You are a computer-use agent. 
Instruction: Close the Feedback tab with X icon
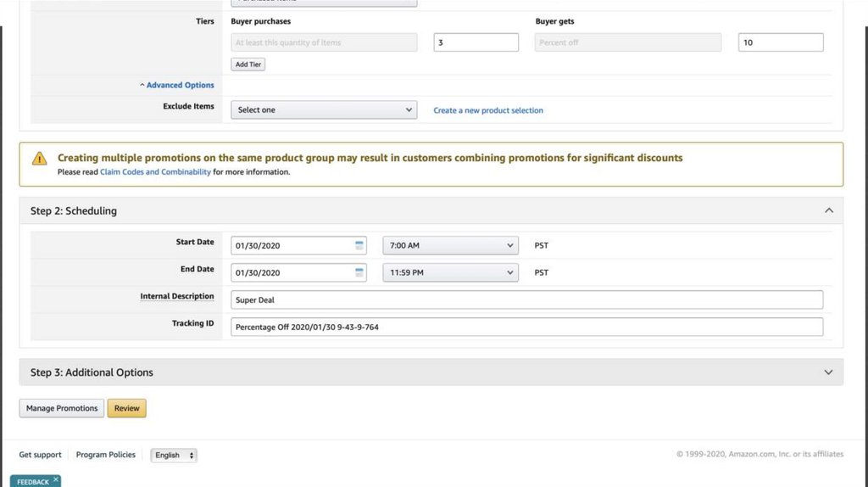(56, 479)
